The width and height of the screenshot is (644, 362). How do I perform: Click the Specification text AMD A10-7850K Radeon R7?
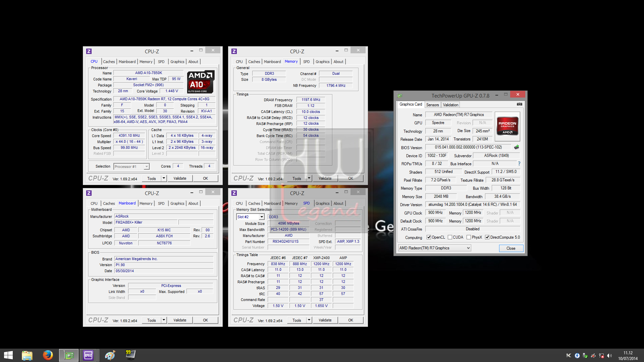point(164,99)
